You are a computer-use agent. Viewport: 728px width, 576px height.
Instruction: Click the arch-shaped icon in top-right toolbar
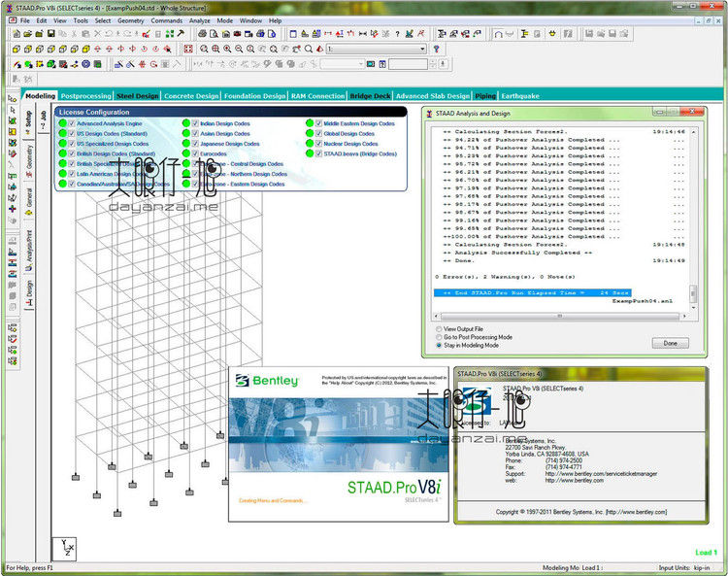coord(498,34)
